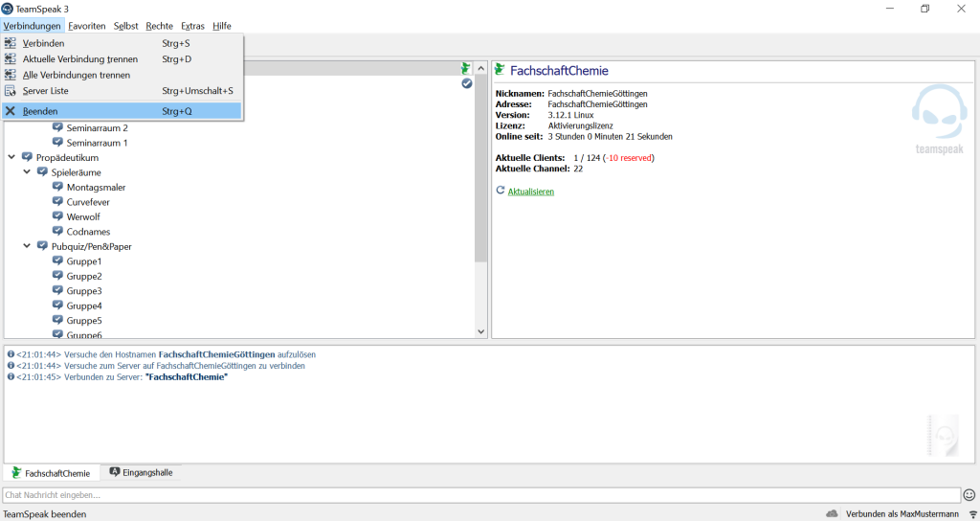
Task: Click the Server Liste menu icon
Action: (x=11, y=91)
